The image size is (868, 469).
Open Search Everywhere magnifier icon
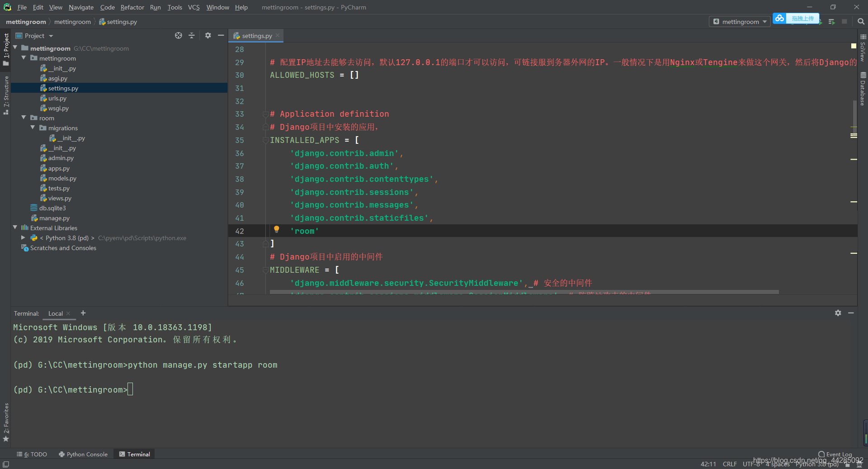(861, 21)
